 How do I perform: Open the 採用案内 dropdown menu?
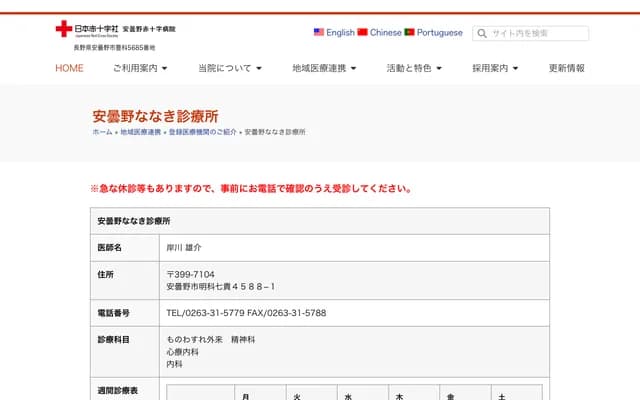point(503,69)
